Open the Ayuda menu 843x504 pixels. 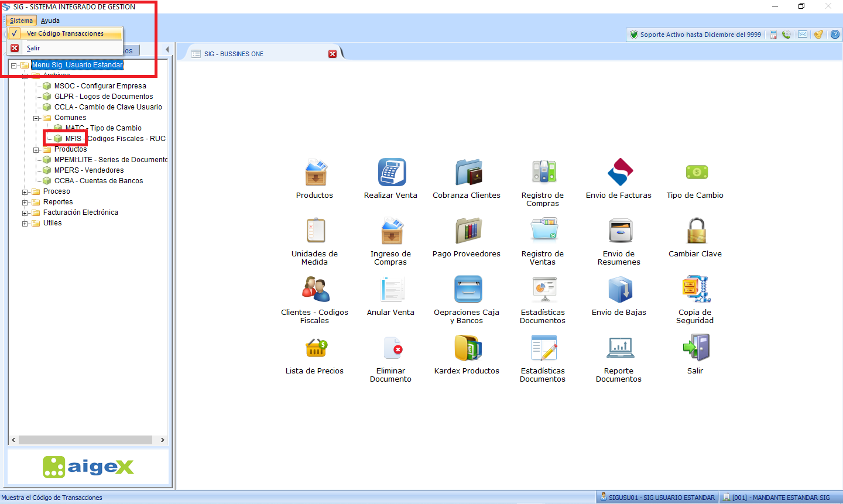point(50,20)
